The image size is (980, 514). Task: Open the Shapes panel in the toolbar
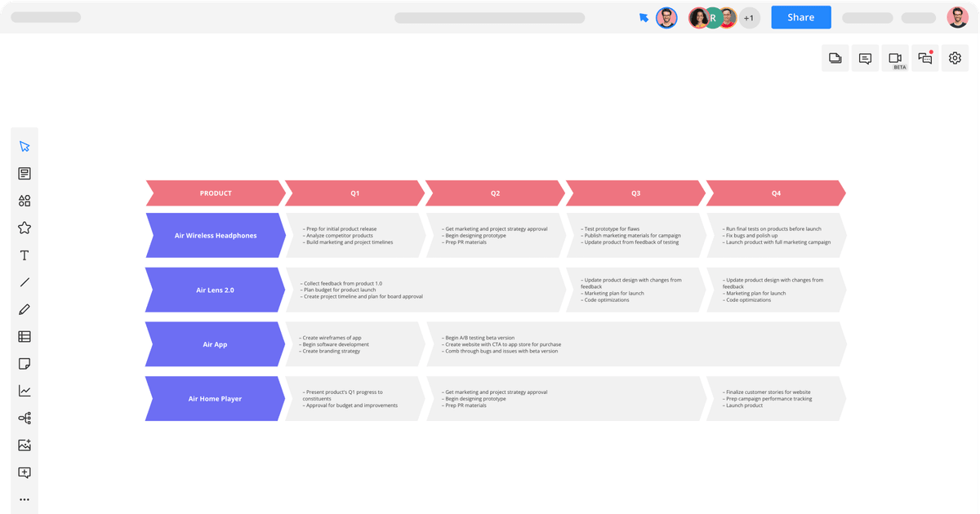click(24, 200)
